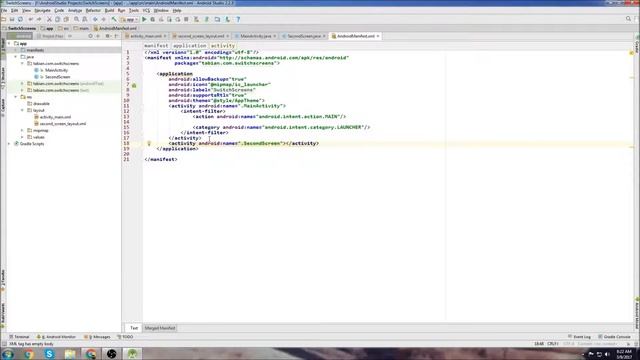Collapse the layout folder node
Viewport: 640px width, 360px height.
(x=22, y=110)
